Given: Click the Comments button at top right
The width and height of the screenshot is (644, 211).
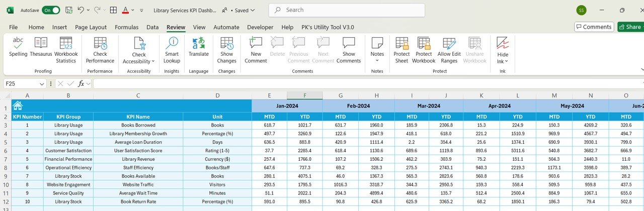Looking at the screenshot, I should (x=594, y=27).
